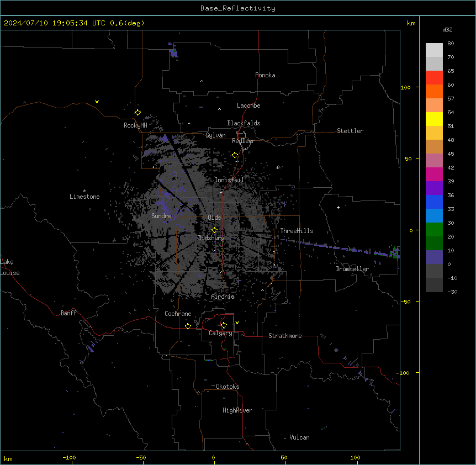Select the yellow diamond marker below RedDeer
Viewport: 476px width, 465px height.
[x=235, y=155]
